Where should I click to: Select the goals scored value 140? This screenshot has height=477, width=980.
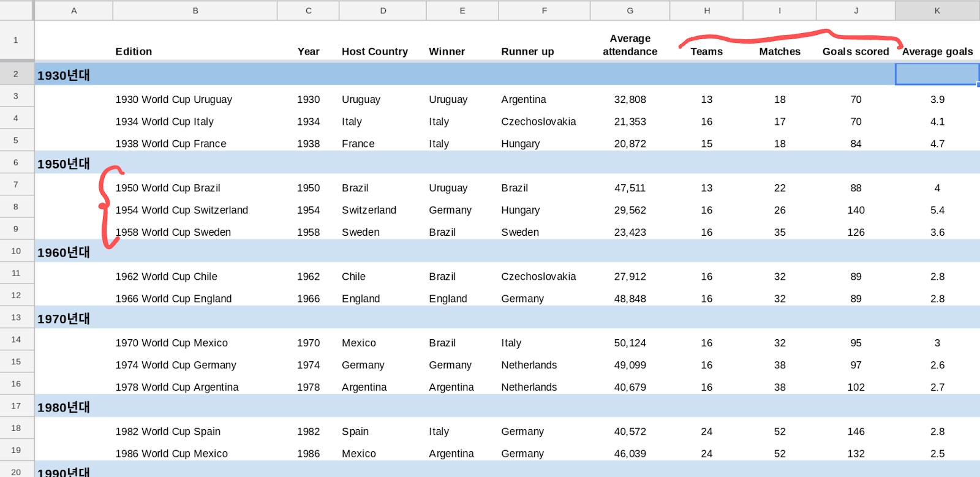[x=856, y=210]
